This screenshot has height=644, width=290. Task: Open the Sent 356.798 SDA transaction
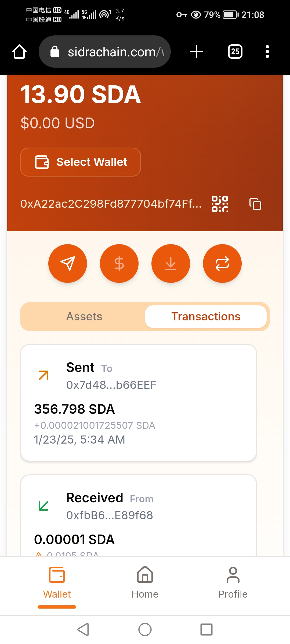click(x=139, y=402)
